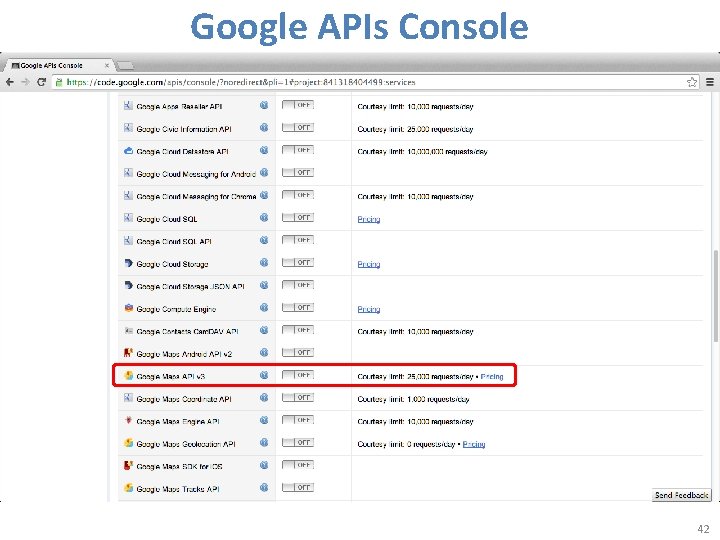
Task: Click the Google Cloud Datastore cloud icon
Action: pyautogui.click(x=129, y=151)
